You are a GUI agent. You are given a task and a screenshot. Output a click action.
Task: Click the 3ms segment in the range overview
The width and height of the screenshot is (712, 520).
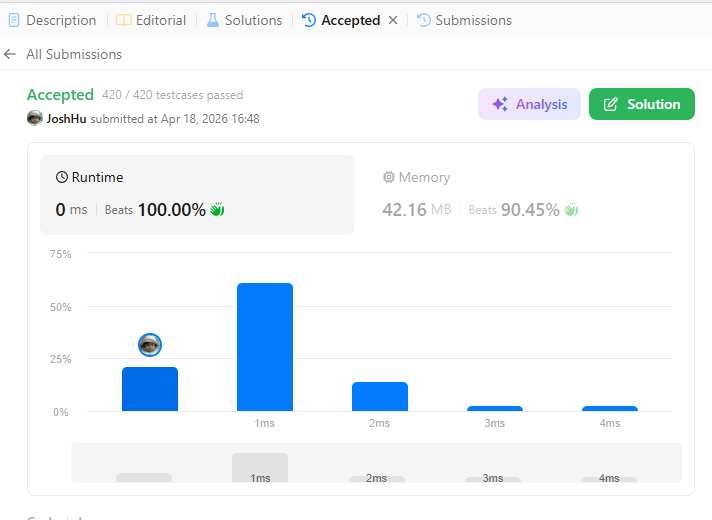point(493,480)
